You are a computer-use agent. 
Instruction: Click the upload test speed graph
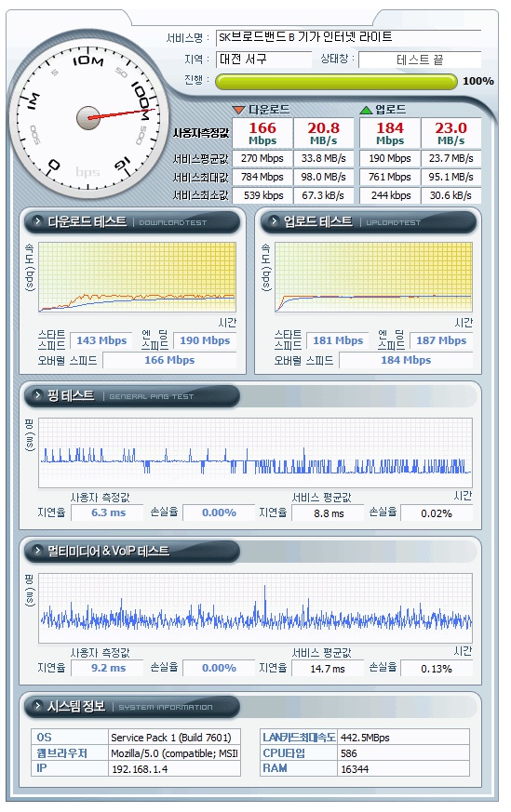373,277
